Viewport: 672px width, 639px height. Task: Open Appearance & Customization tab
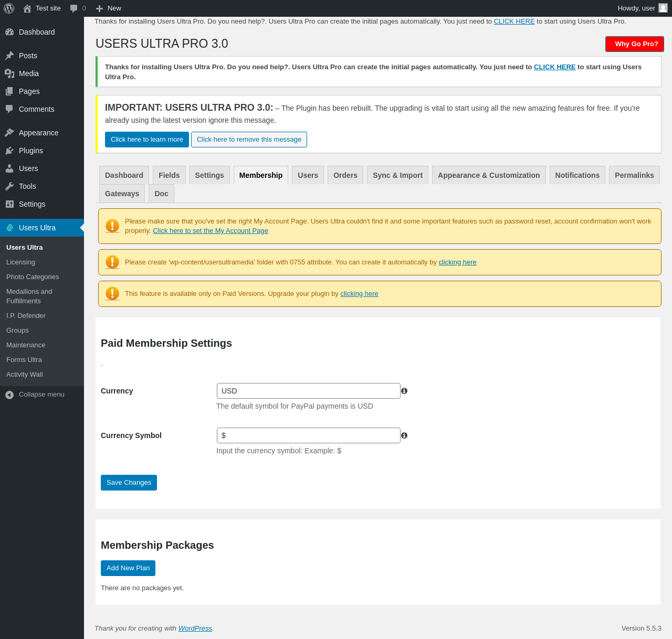tap(489, 175)
